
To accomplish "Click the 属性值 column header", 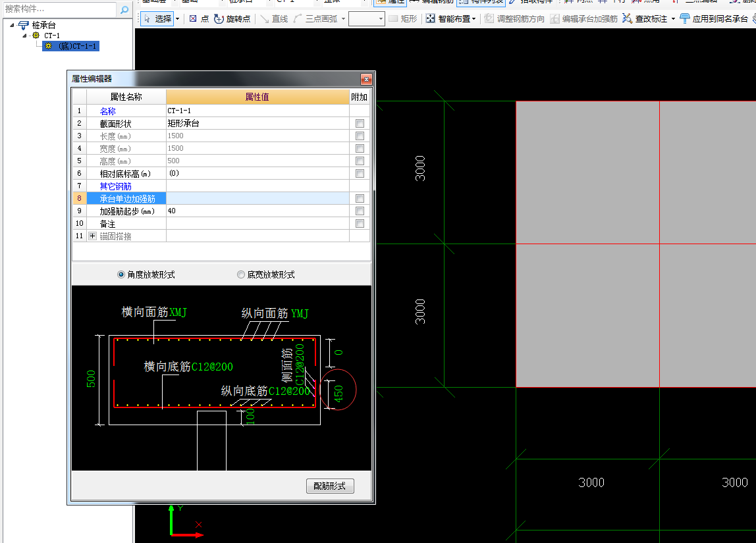I will pyautogui.click(x=257, y=97).
